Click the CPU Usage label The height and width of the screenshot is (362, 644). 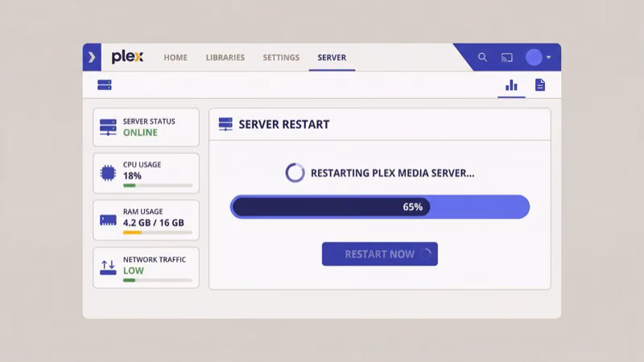point(142,165)
